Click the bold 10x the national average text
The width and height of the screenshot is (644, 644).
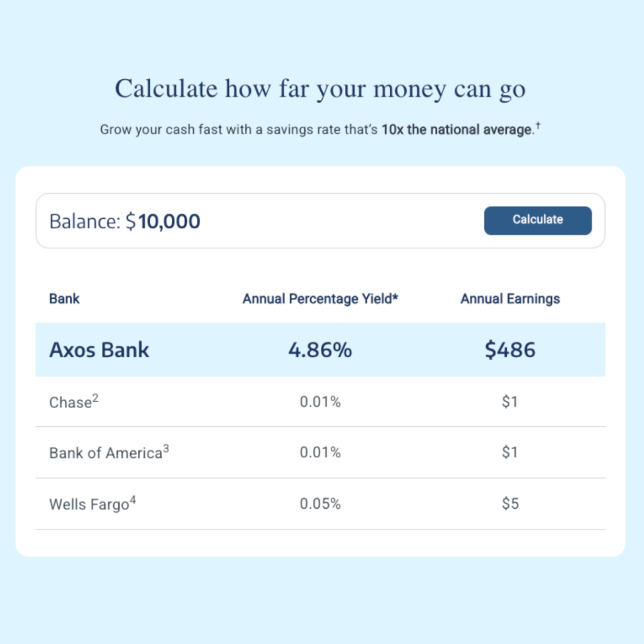[457, 130]
